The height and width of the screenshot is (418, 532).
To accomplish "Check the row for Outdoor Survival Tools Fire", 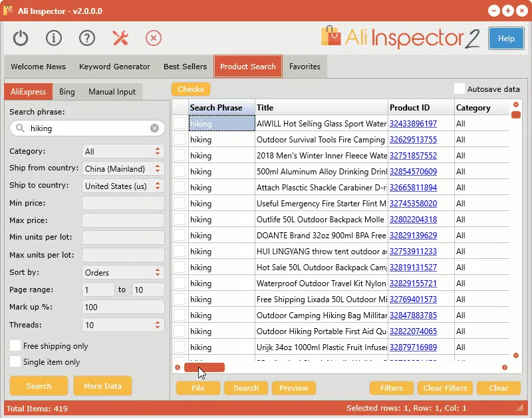I will [180, 139].
